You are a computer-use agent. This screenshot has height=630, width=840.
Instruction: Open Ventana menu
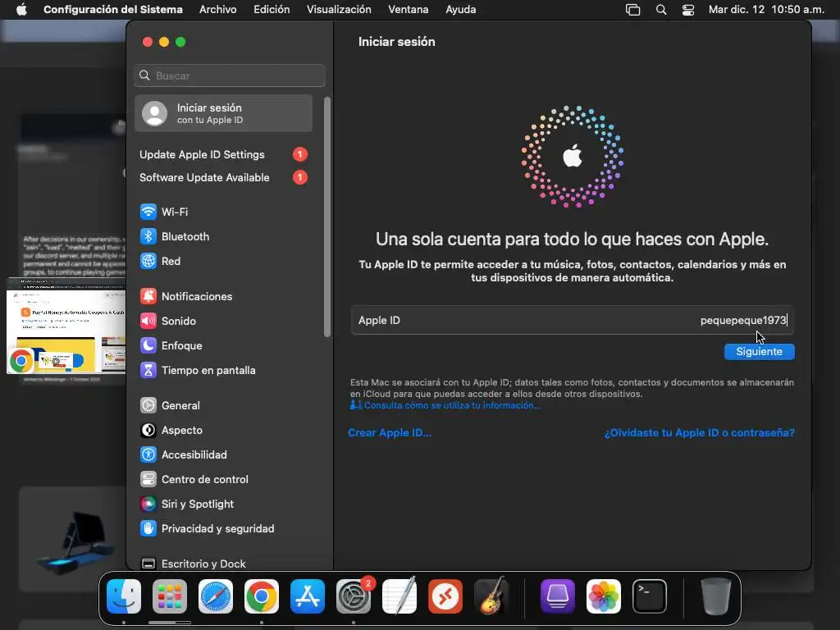coord(409,9)
